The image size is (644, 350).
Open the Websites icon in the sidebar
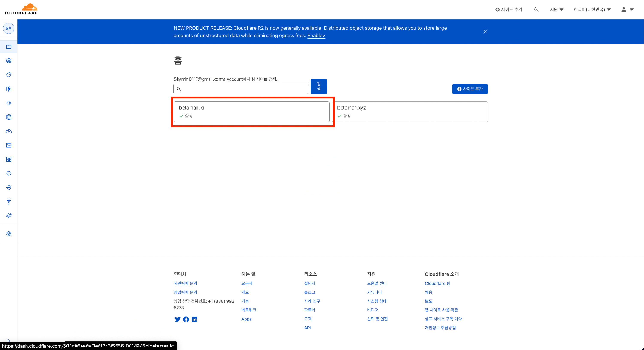click(9, 47)
